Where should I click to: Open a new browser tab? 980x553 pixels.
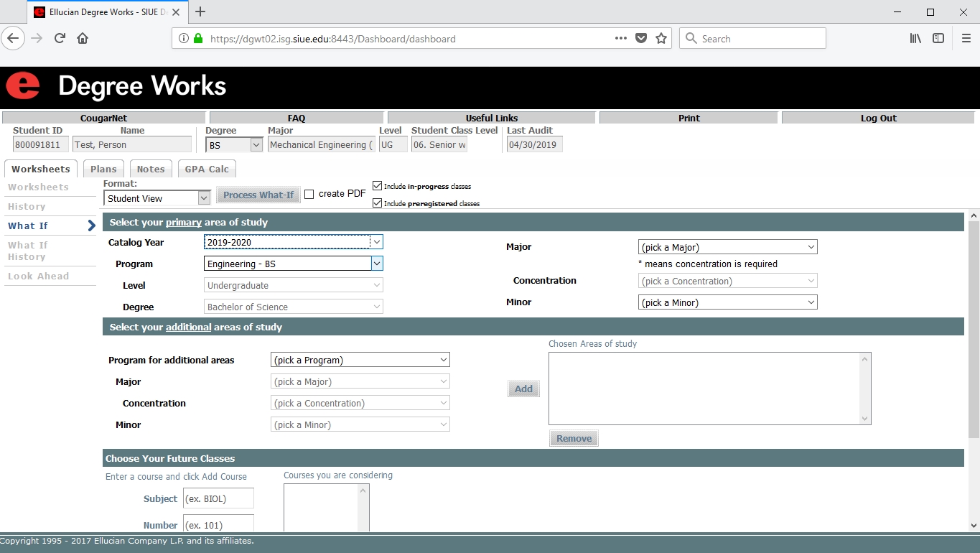coord(200,12)
